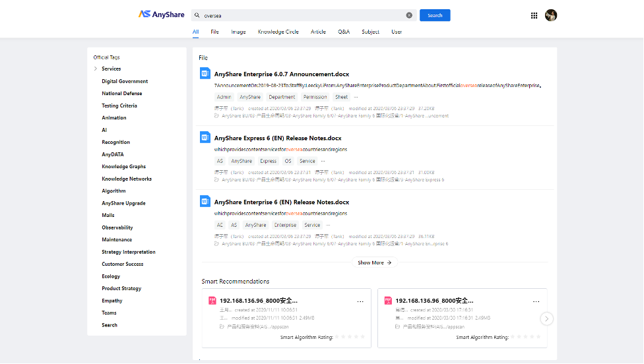Open more options on first recommendation card
The width and height of the screenshot is (644, 364).
click(360, 301)
